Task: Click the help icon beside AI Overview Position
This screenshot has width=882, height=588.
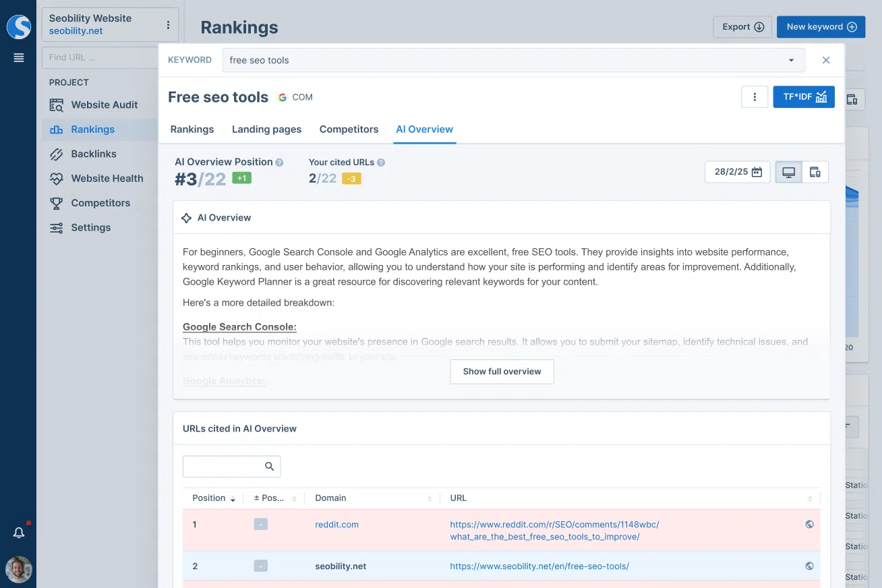Action: 279,163
